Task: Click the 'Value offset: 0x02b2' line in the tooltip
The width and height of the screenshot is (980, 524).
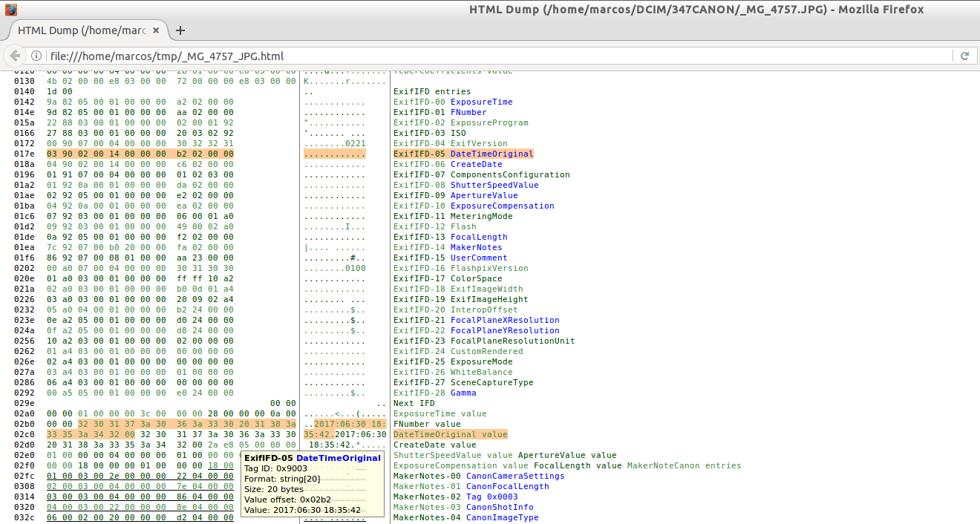Action: click(286, 500)
